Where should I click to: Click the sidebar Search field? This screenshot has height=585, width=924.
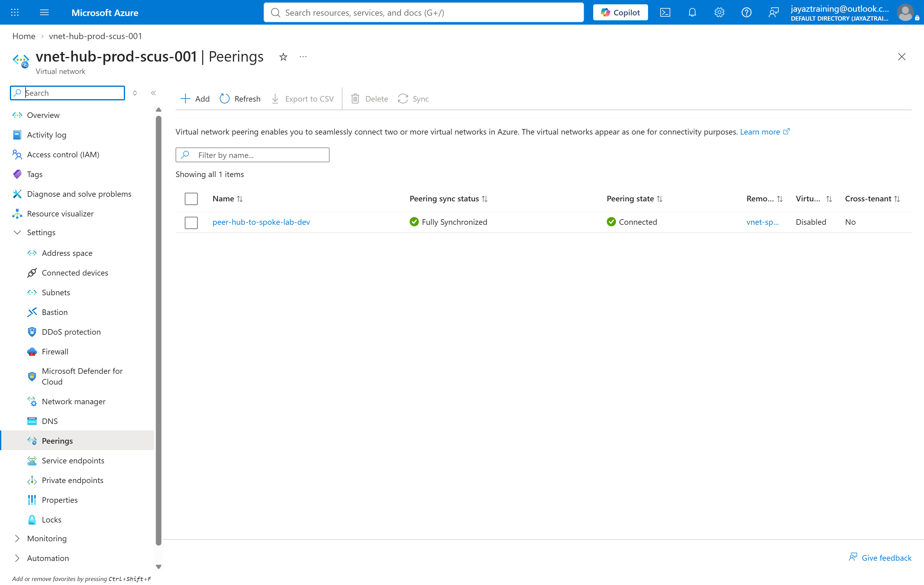pos(67,93)
